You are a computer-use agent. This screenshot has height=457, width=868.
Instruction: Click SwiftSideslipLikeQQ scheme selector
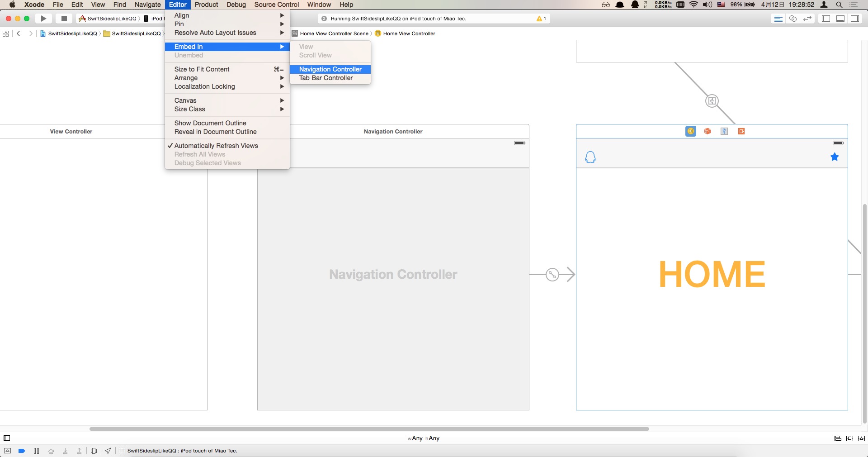pyautogui.click(x=108, y=19)
